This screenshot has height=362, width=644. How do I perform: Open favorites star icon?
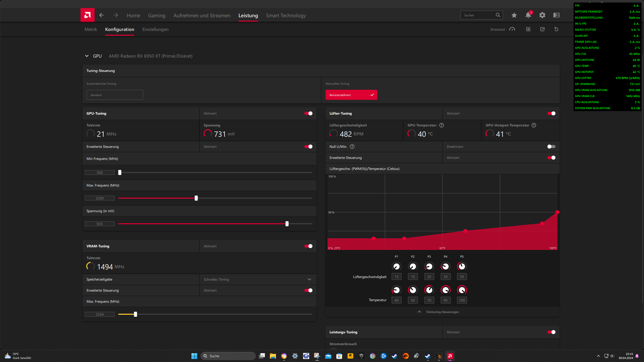pyautogui.click(x=514, y=15)
